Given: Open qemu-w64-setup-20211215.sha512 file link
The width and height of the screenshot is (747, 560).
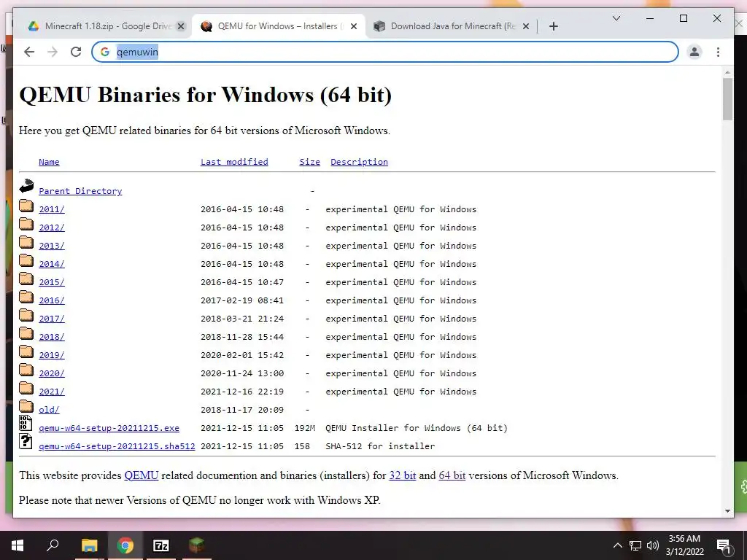Looking at the screenshot, I should click(x=117, y=446).
